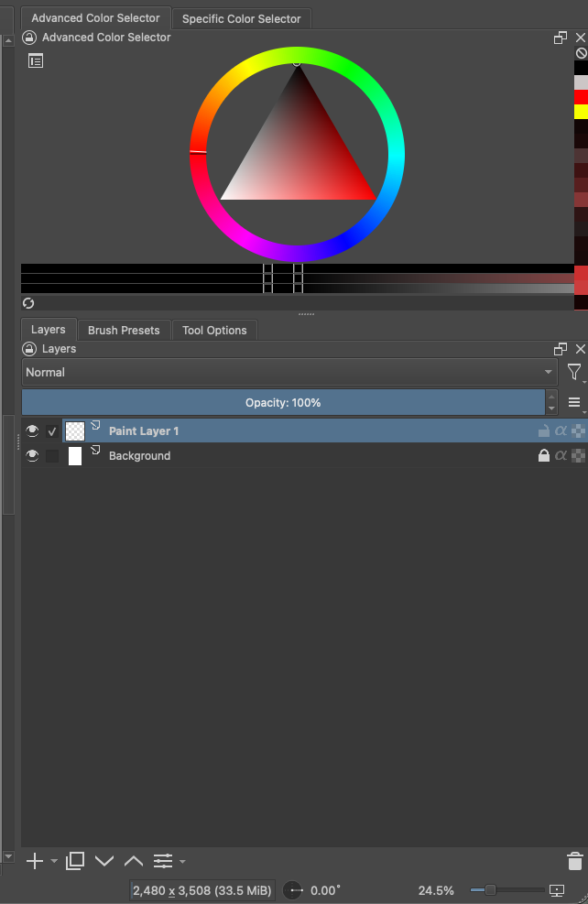Add a new paint layer

[x=35, y=861]
